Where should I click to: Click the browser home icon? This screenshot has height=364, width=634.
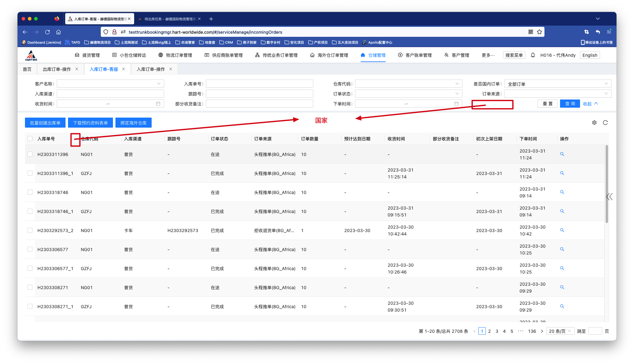click(58, 32)
